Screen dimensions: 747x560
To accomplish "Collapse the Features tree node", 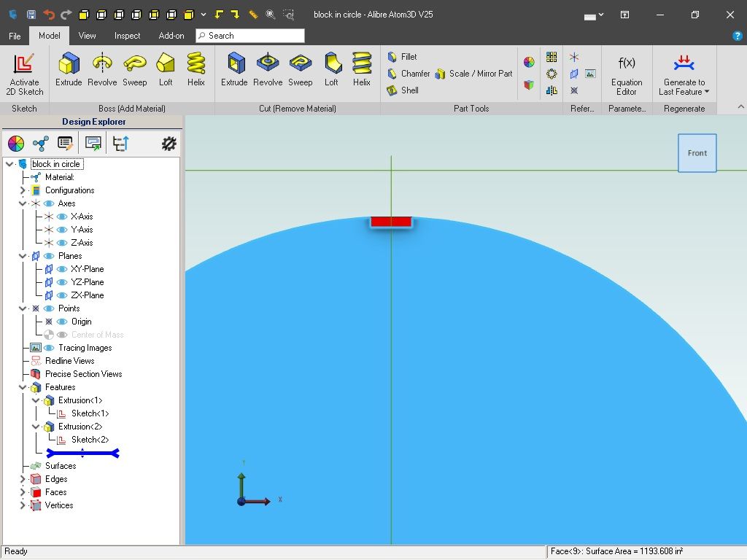I will coord(23,388).
